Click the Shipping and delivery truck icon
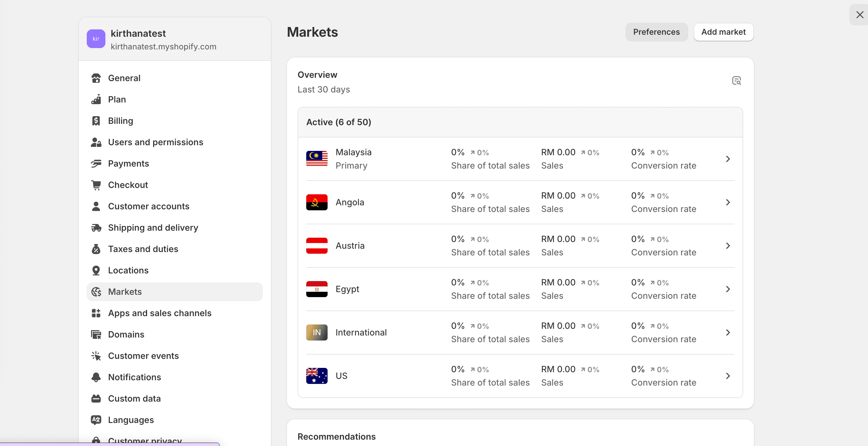Image resolution: width=868 pixels, height=446 pixels. click(x=96, y=228)
